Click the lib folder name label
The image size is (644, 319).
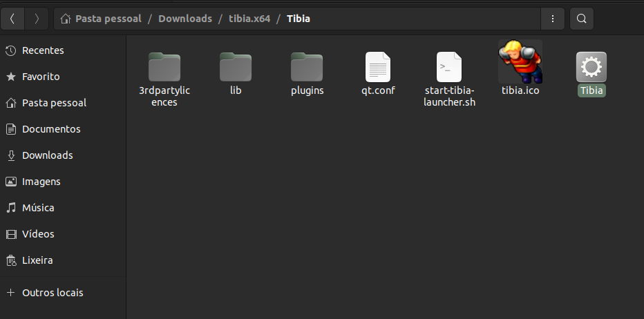pos(236,90)
